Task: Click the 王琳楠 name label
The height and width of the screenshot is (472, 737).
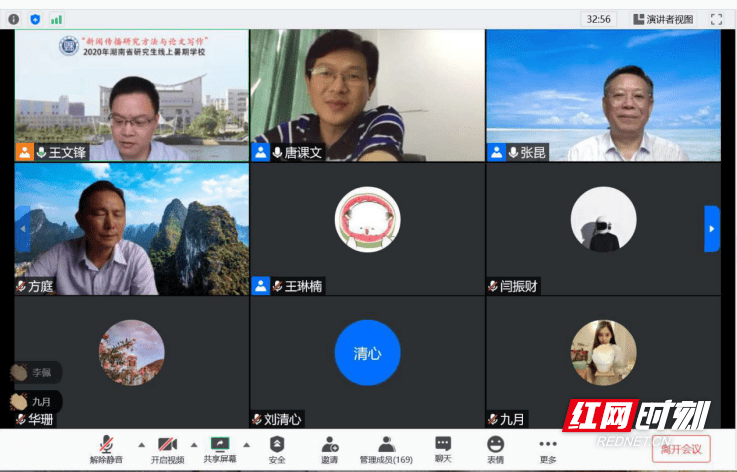Action: click(x=303, y=286)
